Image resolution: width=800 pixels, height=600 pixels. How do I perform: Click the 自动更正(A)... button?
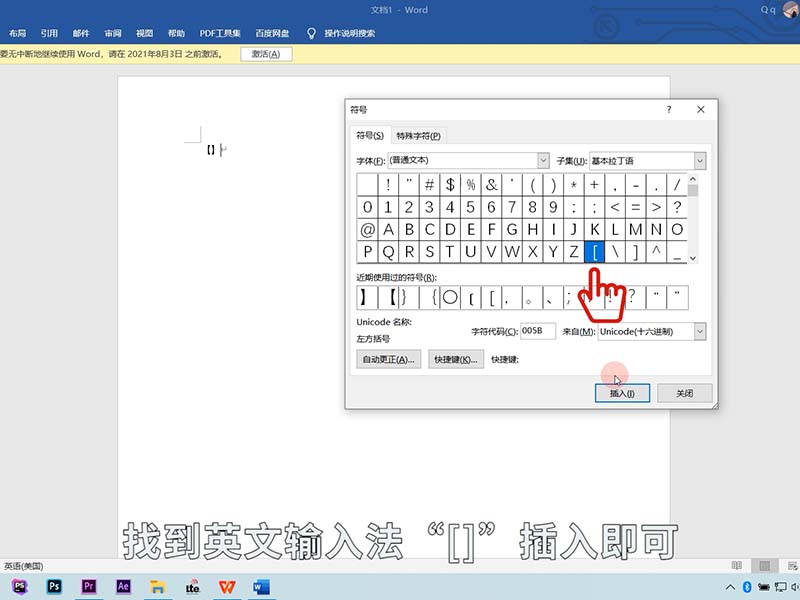pos(388,359)
